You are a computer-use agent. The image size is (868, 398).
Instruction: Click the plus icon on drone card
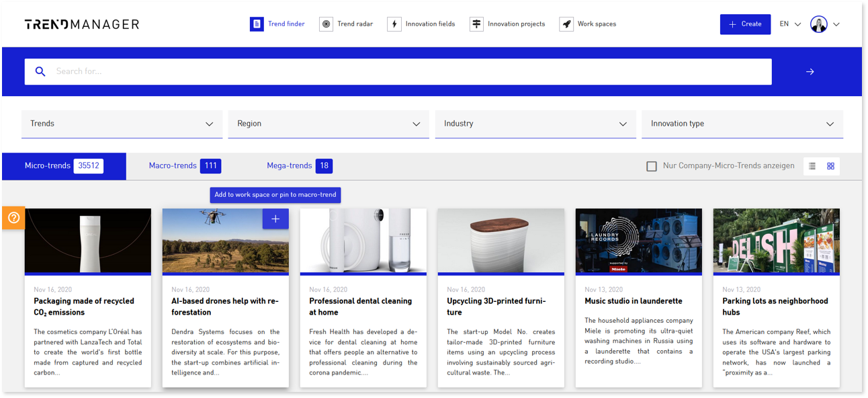275,219
